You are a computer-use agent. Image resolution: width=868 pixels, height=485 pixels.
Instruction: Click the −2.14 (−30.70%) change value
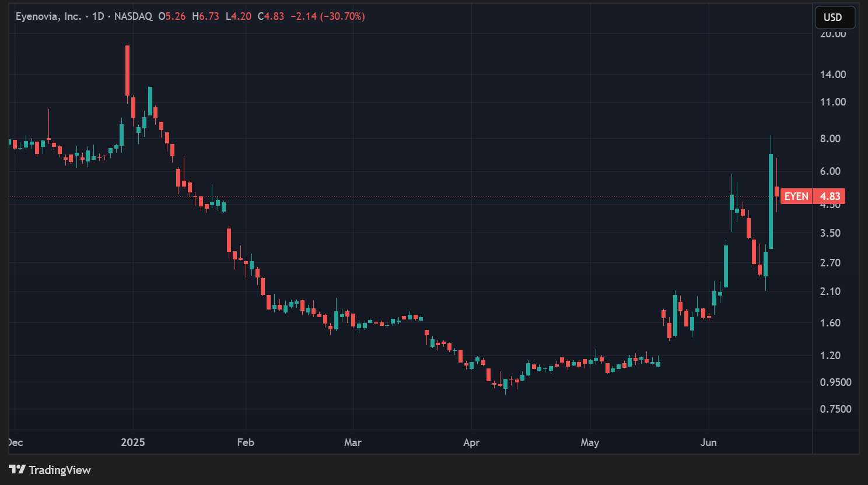(x=328, y=16)
